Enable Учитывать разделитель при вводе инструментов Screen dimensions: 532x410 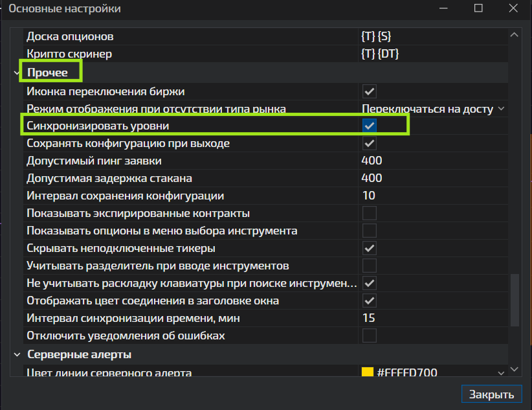[370, 266]
